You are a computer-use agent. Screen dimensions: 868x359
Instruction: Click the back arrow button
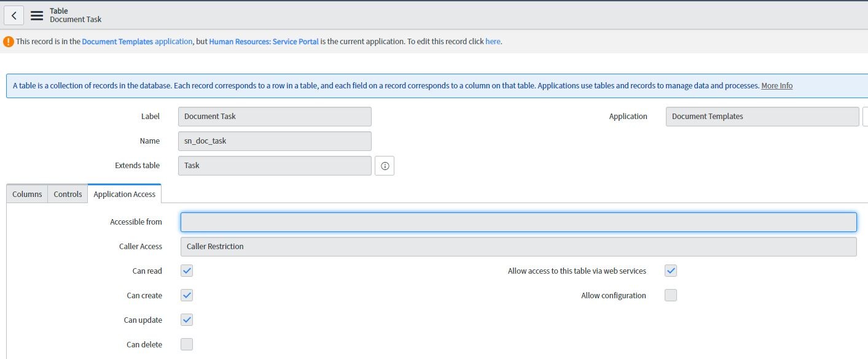click(14, 15)
